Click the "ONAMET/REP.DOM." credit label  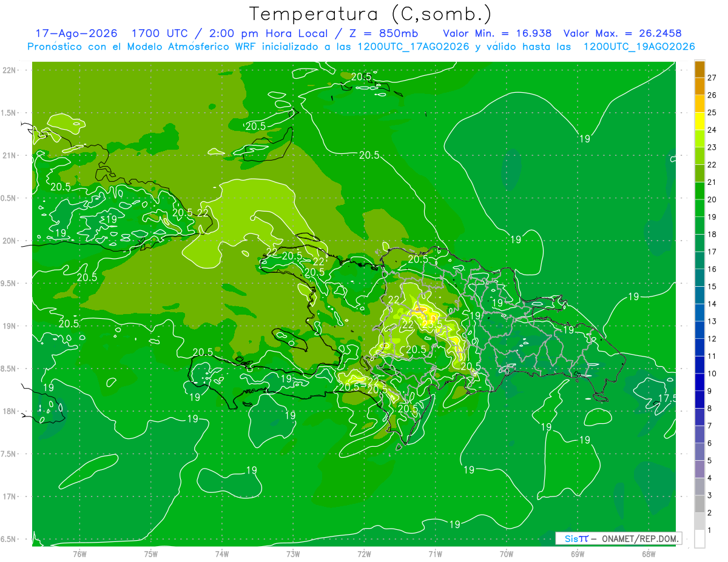tap(641, 538)
